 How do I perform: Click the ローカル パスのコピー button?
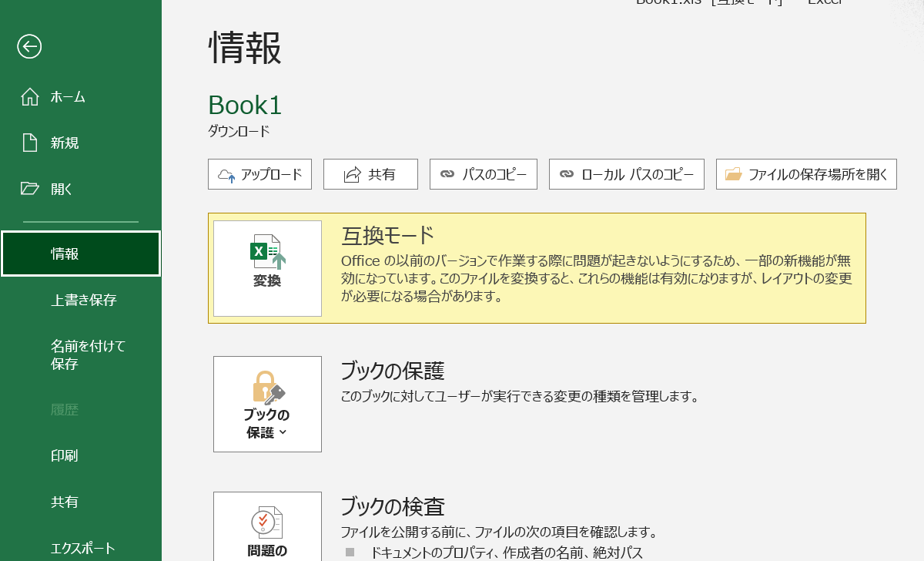pyautogui.click(x=626, y=175)
